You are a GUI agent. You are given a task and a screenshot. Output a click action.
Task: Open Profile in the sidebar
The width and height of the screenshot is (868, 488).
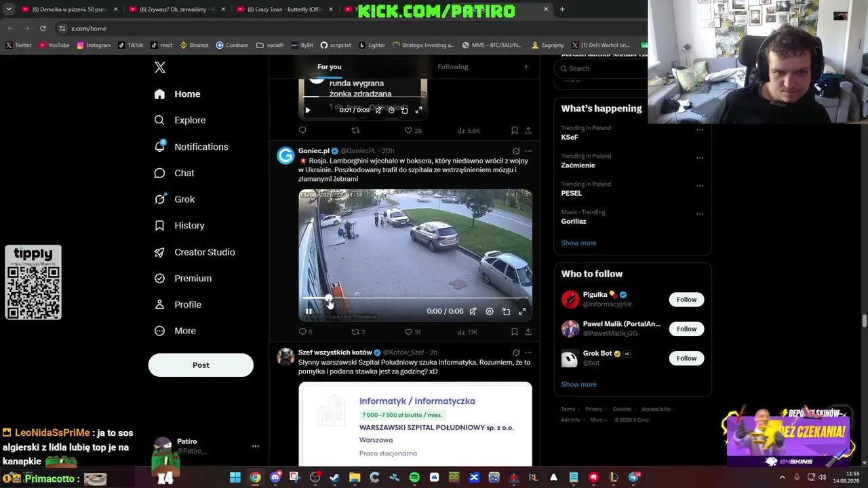pos(177,305)
